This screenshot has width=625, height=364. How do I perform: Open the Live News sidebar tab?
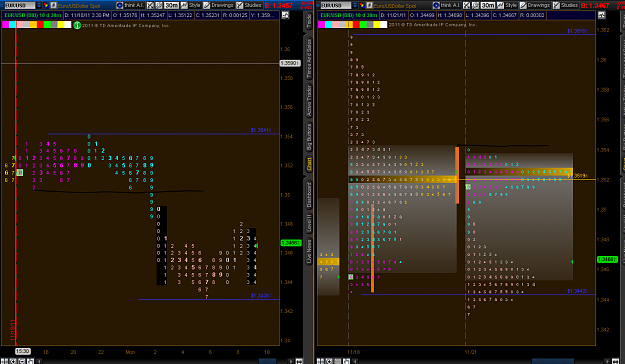tap(309, 251)
